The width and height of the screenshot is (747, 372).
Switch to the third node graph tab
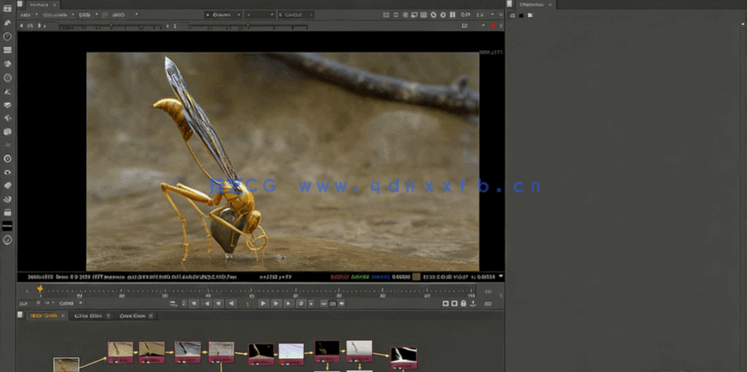(x=136, y=316)
